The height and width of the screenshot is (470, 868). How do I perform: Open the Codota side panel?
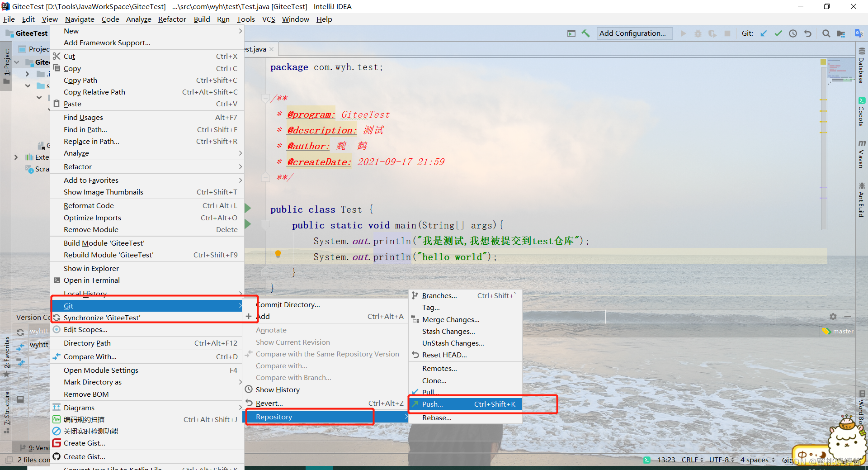862,112
